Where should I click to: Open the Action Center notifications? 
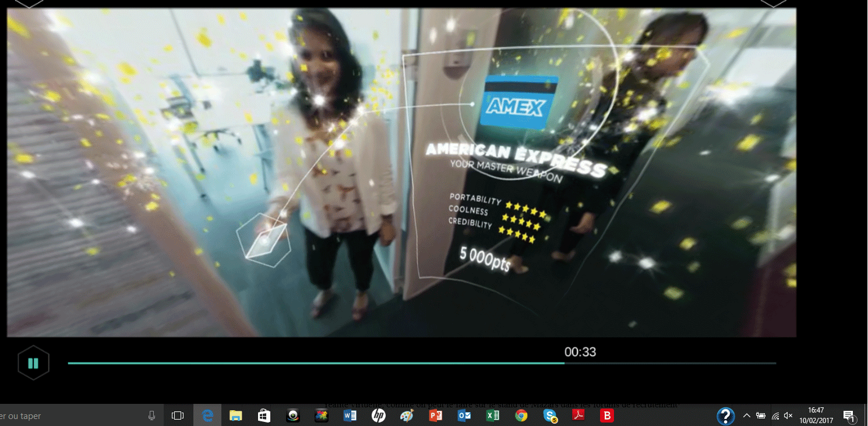[849, 416]
